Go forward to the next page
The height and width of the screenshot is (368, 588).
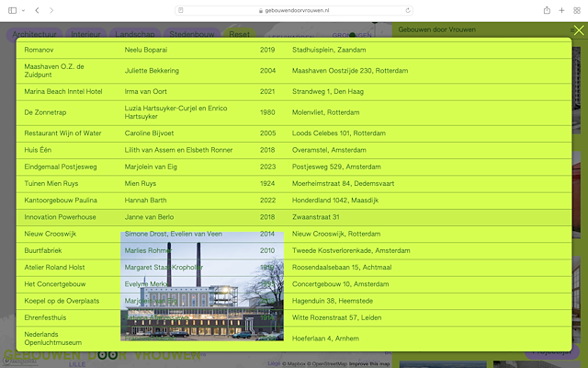point(51,10)
